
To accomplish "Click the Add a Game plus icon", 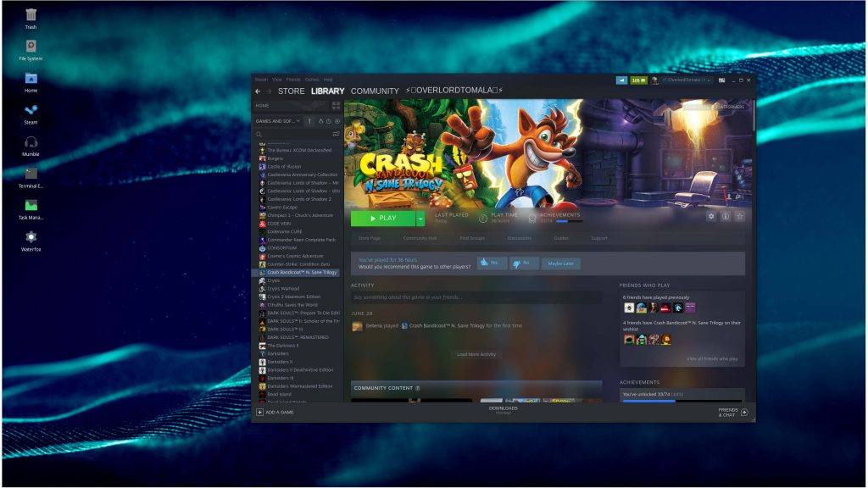I will tap(259, 412).
